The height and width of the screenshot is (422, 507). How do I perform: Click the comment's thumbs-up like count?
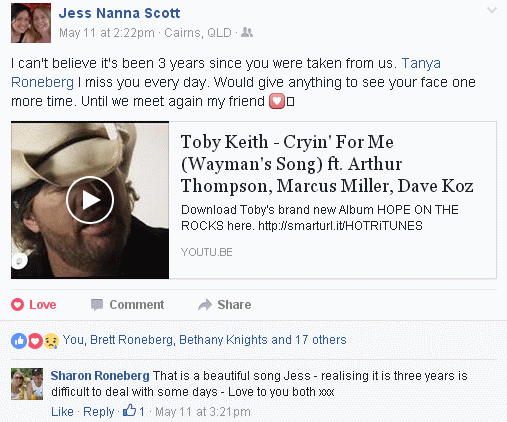[134, 411]
